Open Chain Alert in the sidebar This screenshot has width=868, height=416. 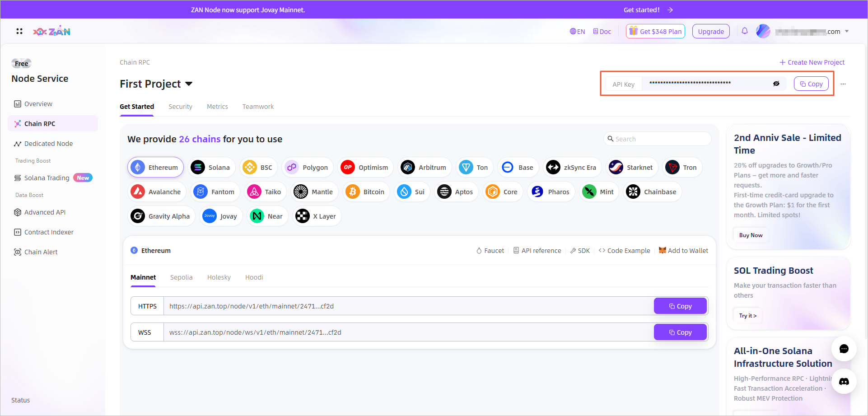pyautogui.click(x=53, y=252)
